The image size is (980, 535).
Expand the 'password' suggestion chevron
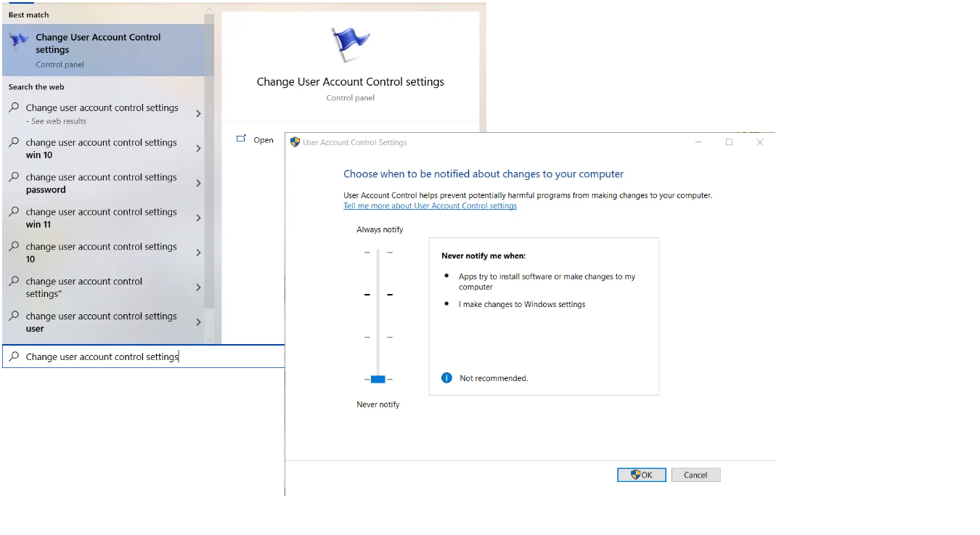[x=198, y=184]
